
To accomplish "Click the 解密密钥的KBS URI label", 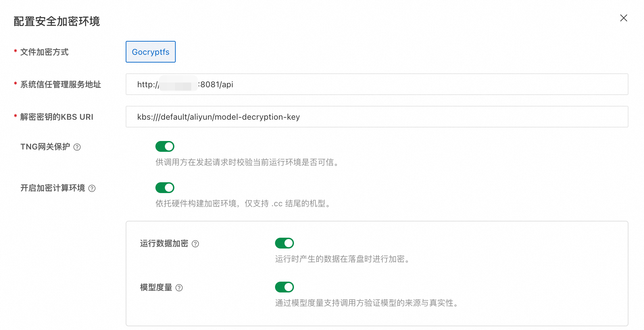I will [x=57, y=117].
